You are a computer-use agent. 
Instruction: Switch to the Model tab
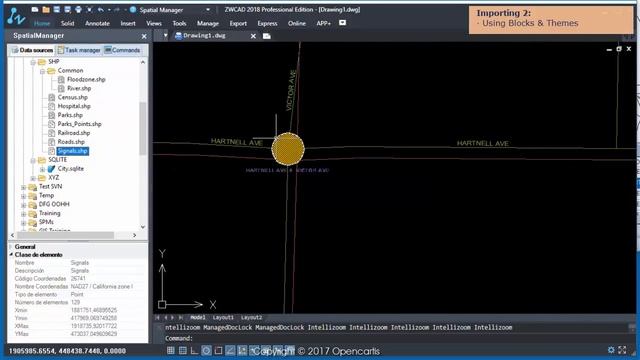[x=198, y=317]
